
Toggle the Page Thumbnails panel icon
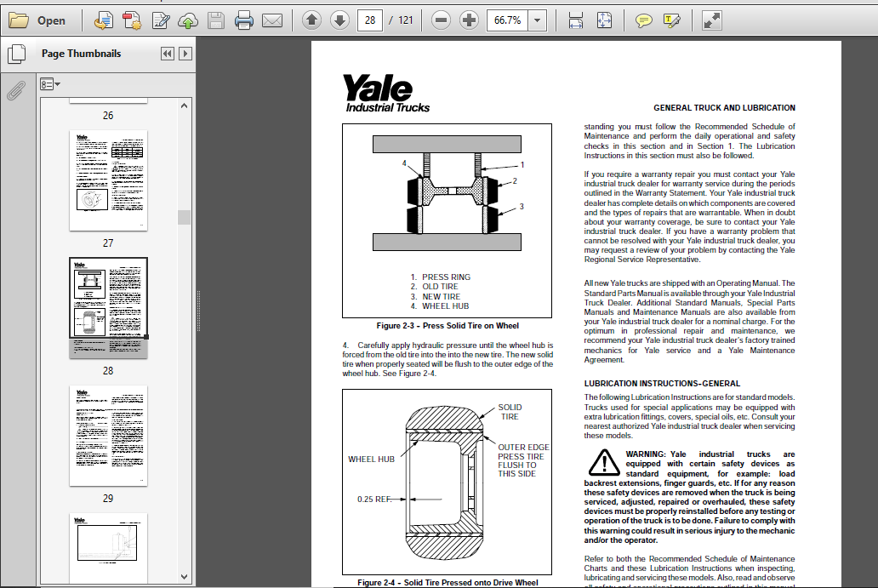click(17, 54)
